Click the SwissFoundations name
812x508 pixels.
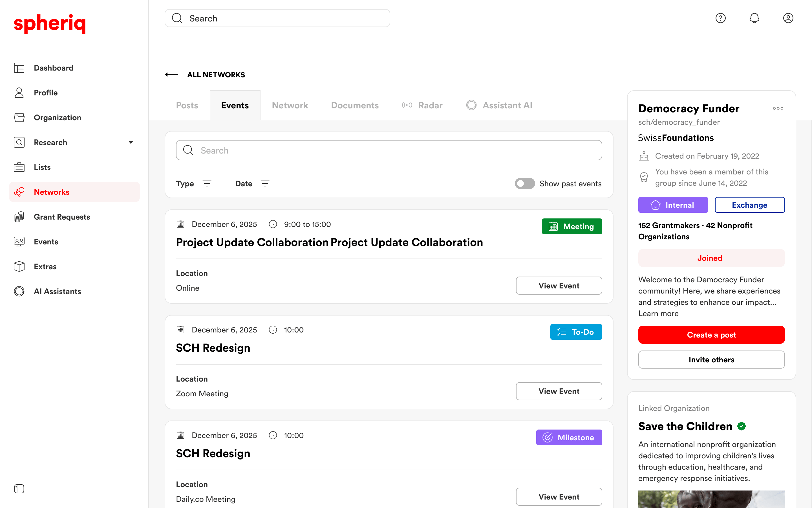(676, 138)
